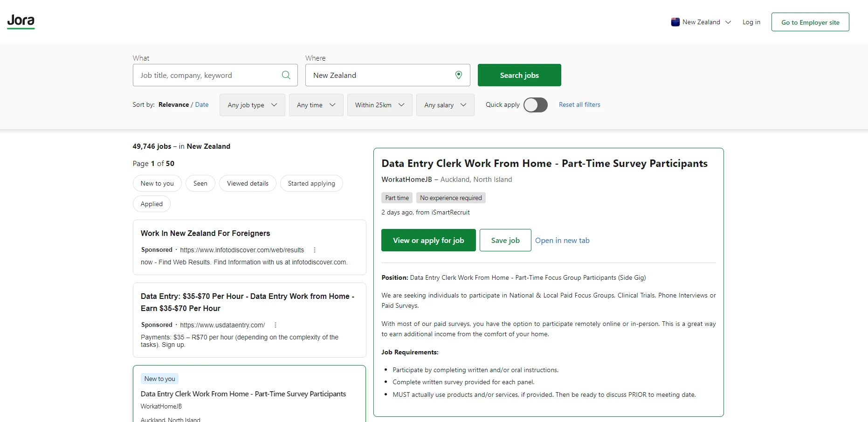Image resolution: width=868 pixels, height=422 pixels.
Task: Click the Save job button
Action: tap(505, 240)
